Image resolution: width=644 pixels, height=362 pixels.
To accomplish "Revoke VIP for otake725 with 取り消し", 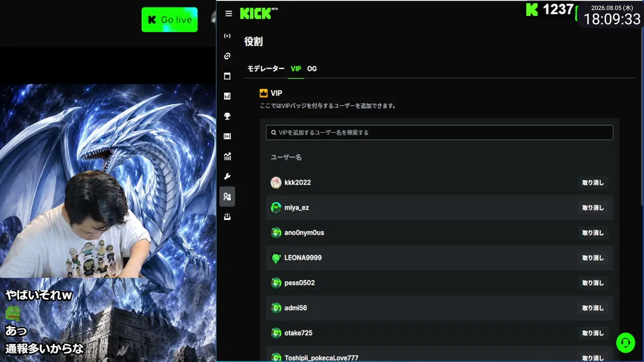I will (x=593, y=333).
